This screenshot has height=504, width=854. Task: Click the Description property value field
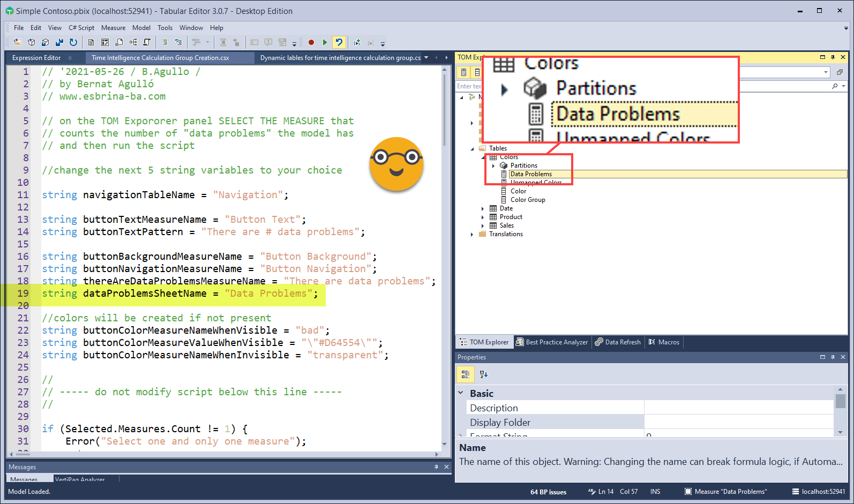pos(738,408)
